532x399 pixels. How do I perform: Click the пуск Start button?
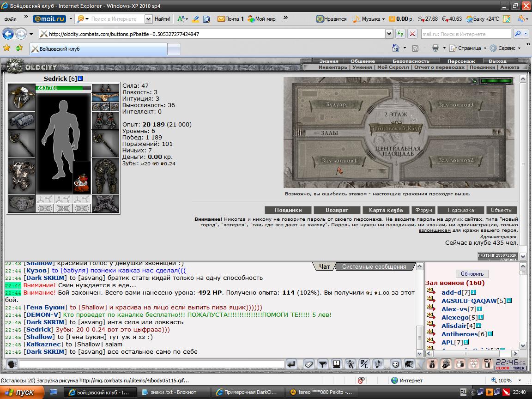(x=22, y=392)
